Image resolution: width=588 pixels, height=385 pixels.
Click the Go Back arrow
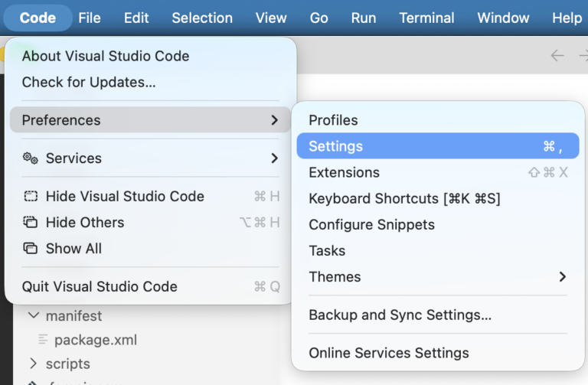557,55
